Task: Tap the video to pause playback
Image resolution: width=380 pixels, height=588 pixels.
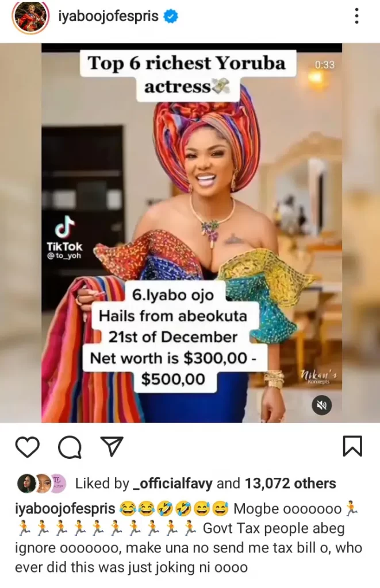Action: click(x=191, y=233)
